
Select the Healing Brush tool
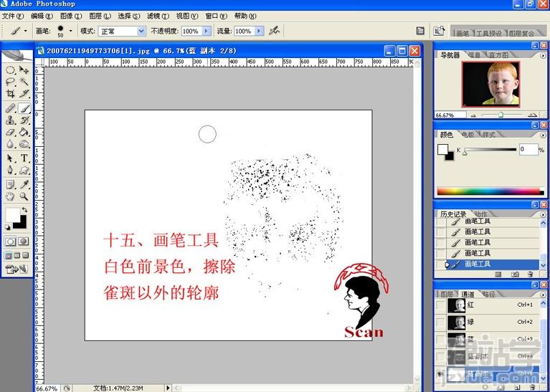(10, 108)
